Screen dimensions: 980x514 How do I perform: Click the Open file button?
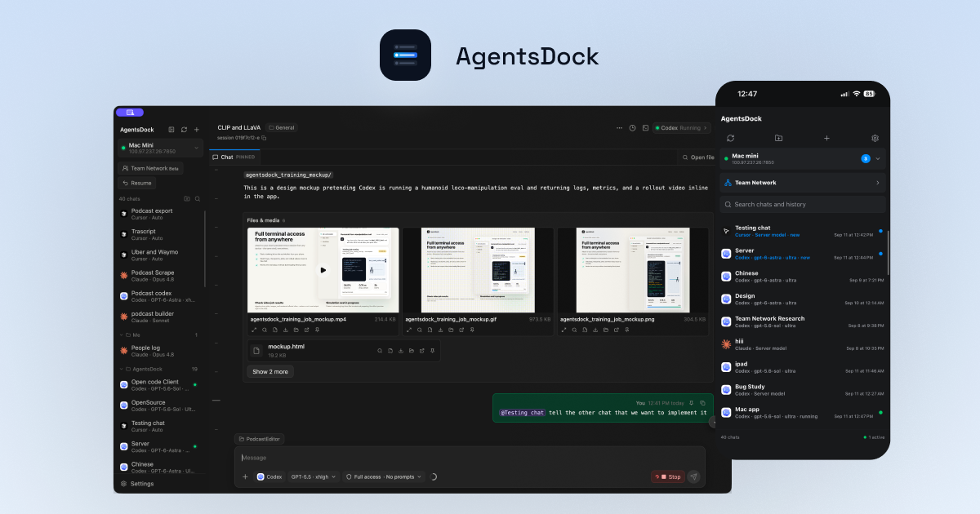[x=698, y=157]
